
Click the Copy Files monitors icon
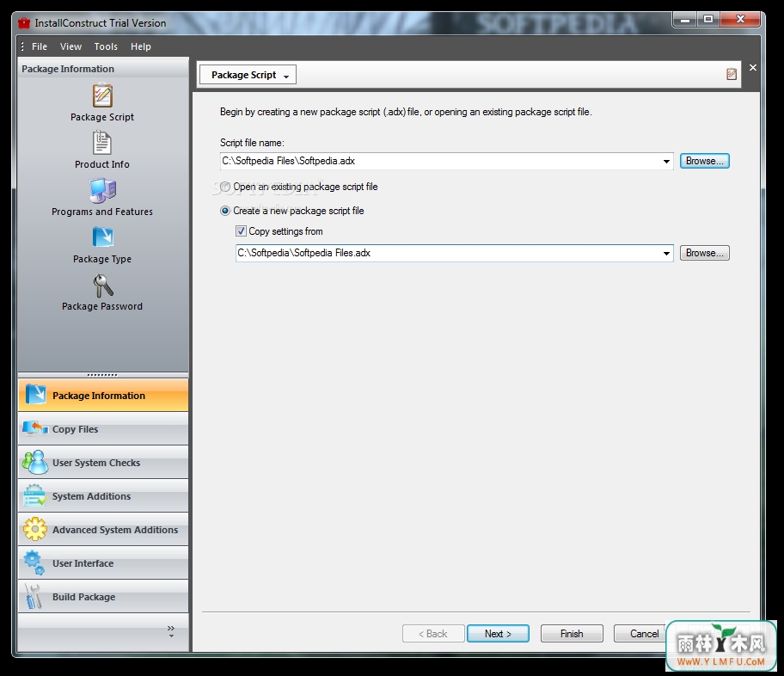(x=35, y=429)
